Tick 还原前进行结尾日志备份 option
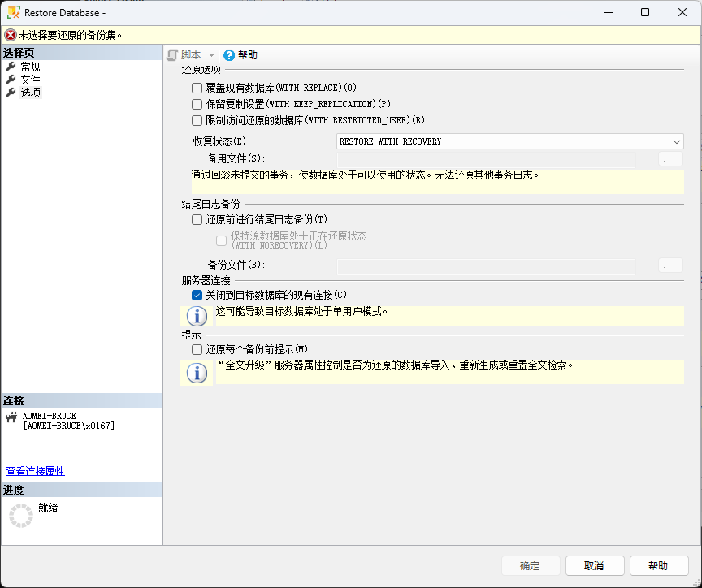The height and width of the screenshot is (588, 702). (197, 219)
